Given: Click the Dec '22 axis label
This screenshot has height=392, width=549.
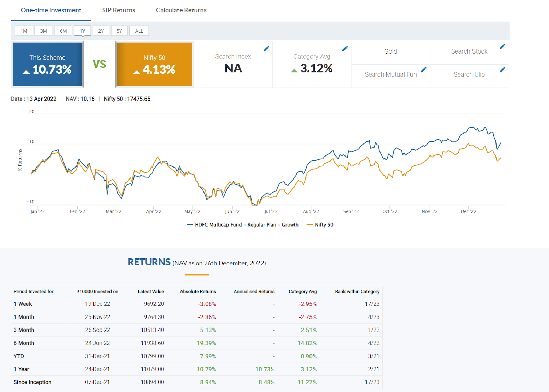Looking at the screenshot, I should click(x=468, y=212).
